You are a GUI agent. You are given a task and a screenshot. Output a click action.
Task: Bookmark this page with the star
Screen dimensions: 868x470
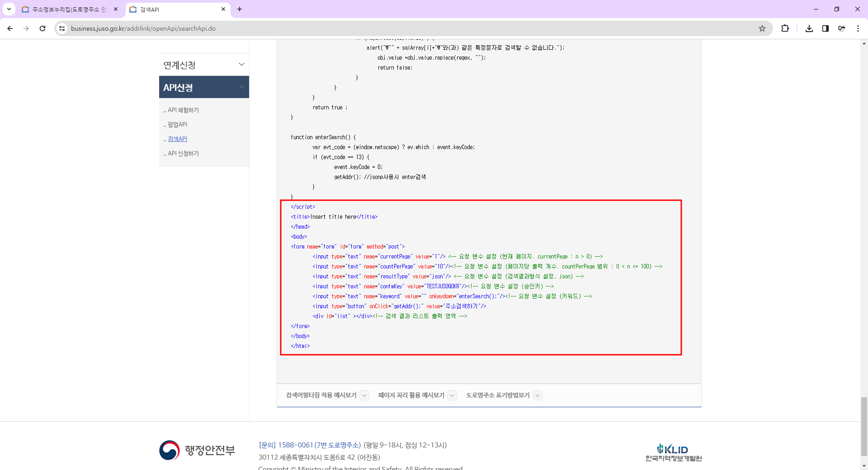[762, 28]
